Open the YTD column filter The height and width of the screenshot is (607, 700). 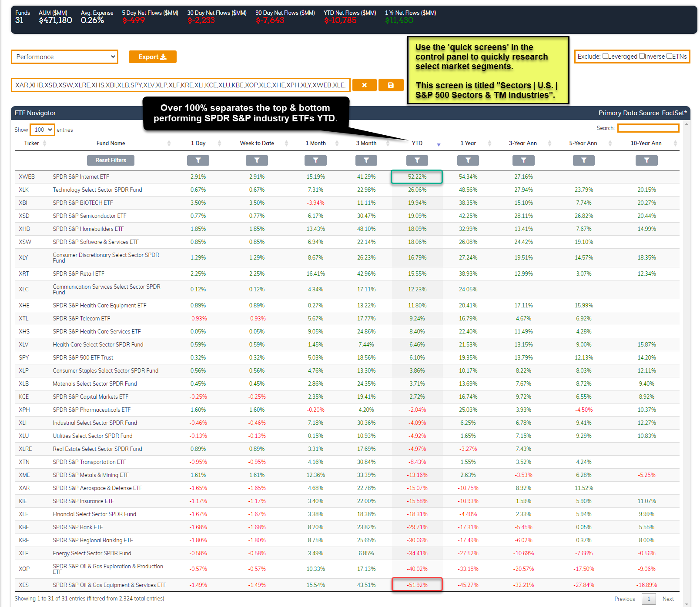pos(417,160)
